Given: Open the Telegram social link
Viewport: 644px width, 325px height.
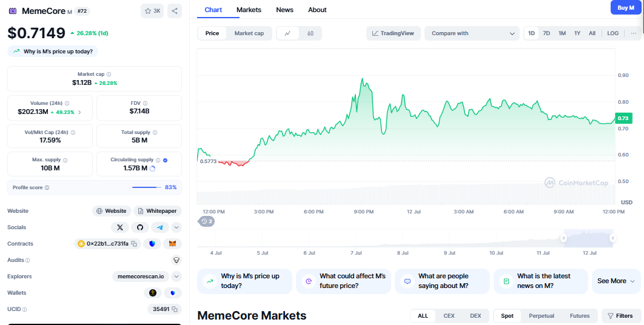Looking at the screenshot, I should pos(160,227).
